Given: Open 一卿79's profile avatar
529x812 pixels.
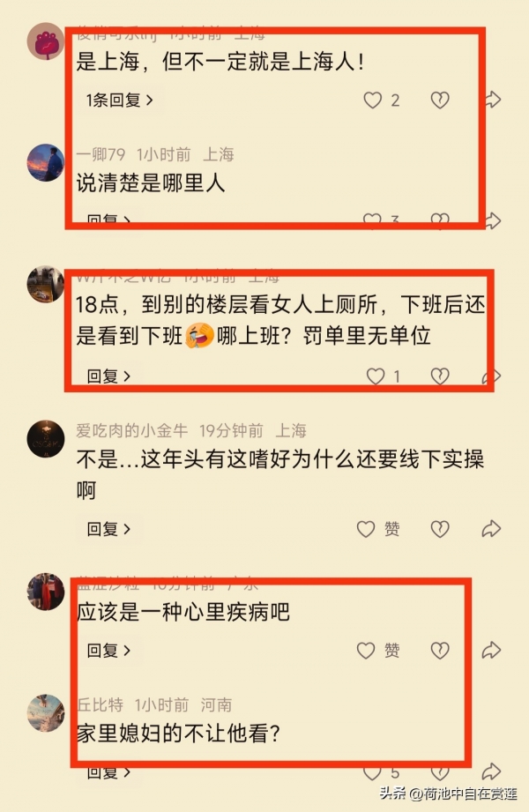Looking at the screenshot, I should [x=46, y=162].
